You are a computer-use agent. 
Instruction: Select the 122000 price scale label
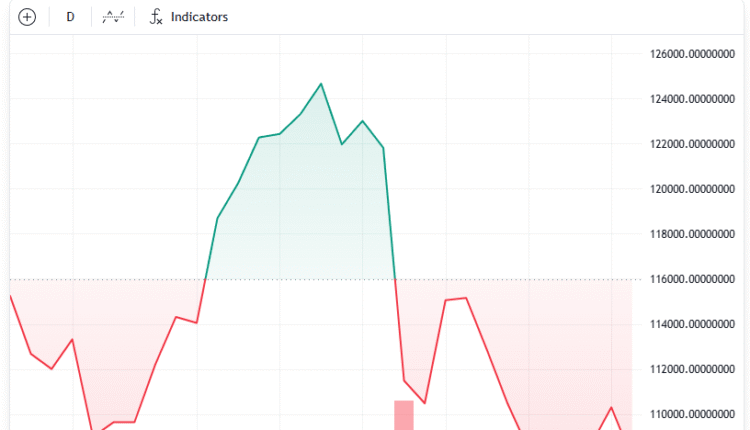[x=689, y=144]
